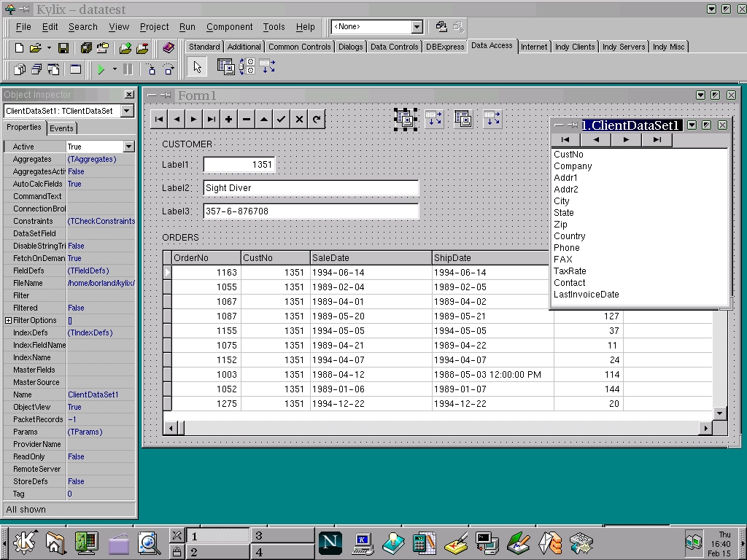The height and width of the screenshot is (560, 747).
Task: Pick the last data component in the palette
Action: pyautogui.click(x=267, y=66)
